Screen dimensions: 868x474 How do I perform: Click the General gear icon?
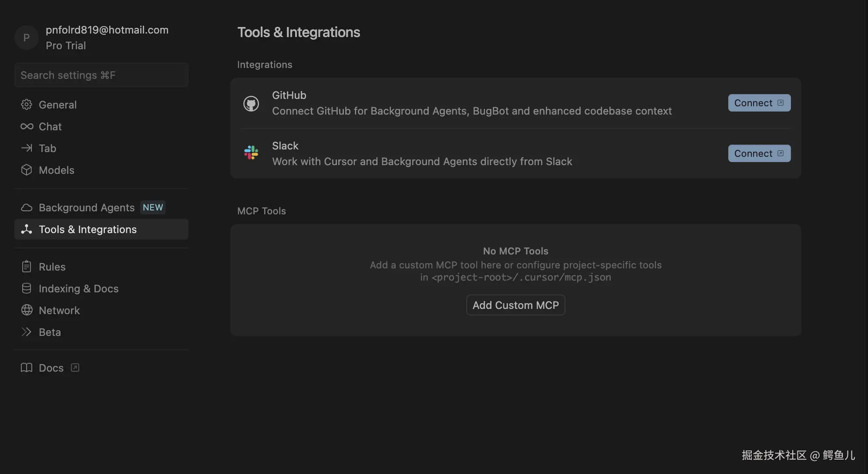[27, 105]
